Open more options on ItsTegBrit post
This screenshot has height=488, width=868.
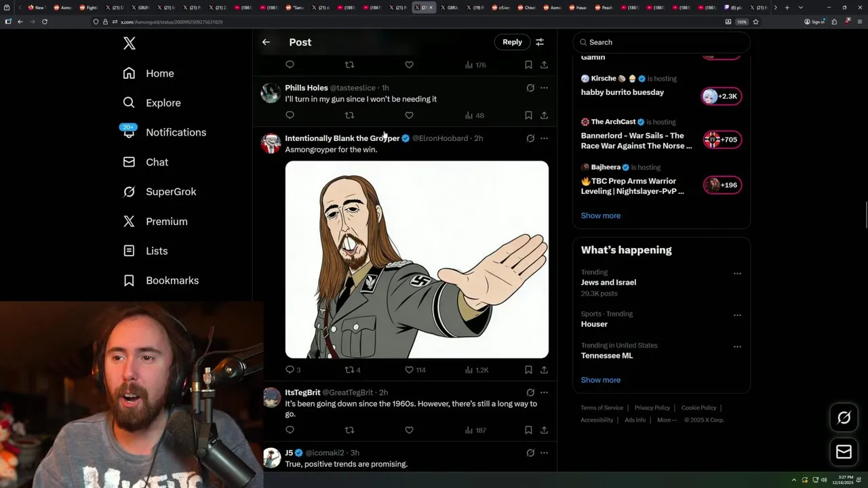tap(544, 392)
